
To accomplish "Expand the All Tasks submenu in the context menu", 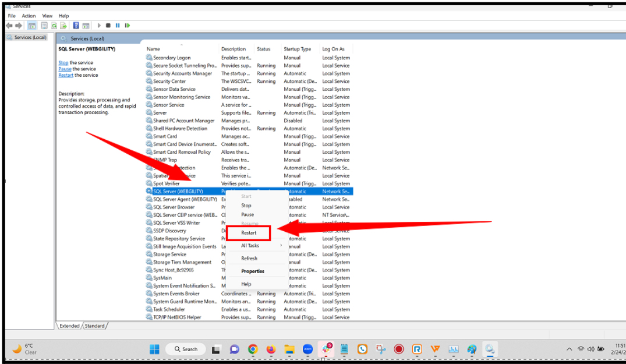I will [x=257, y=245].
